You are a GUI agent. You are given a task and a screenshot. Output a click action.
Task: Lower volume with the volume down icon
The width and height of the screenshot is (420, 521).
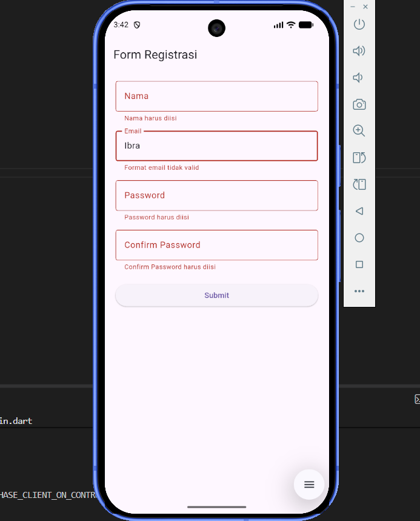pyautogui.click(x=358, y=78)
